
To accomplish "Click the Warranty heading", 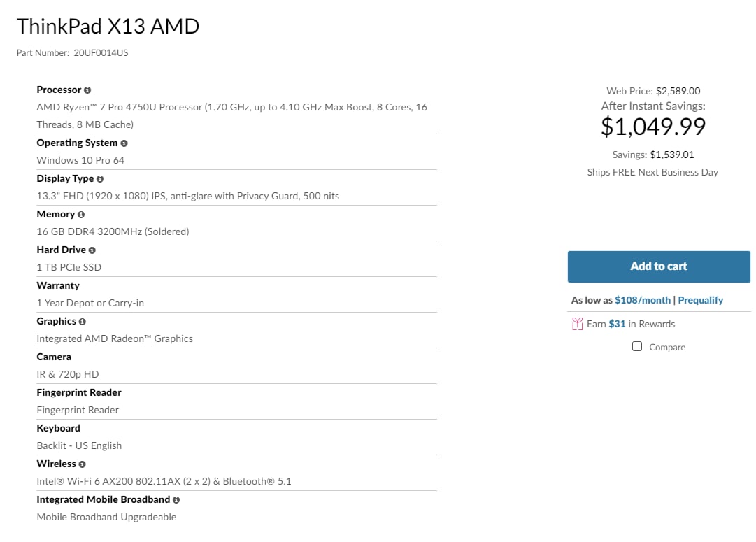I will point(58,285).
